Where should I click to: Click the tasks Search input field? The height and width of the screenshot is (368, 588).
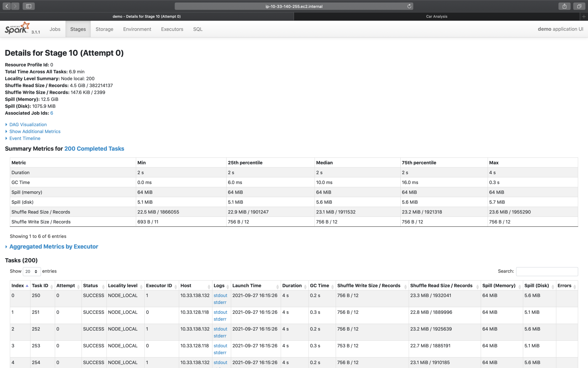547,271
